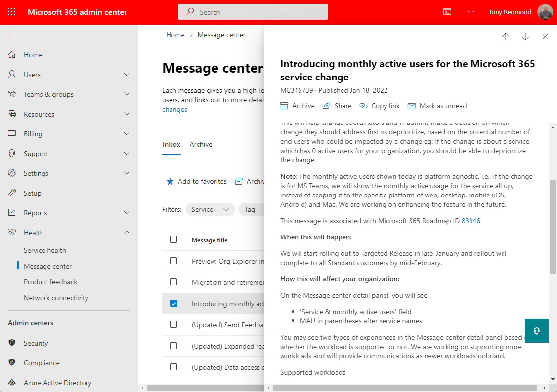Check the (Updated) Expanded message checkbox
This screenshot has width=557, height=392.
click(x=173, y=346)
